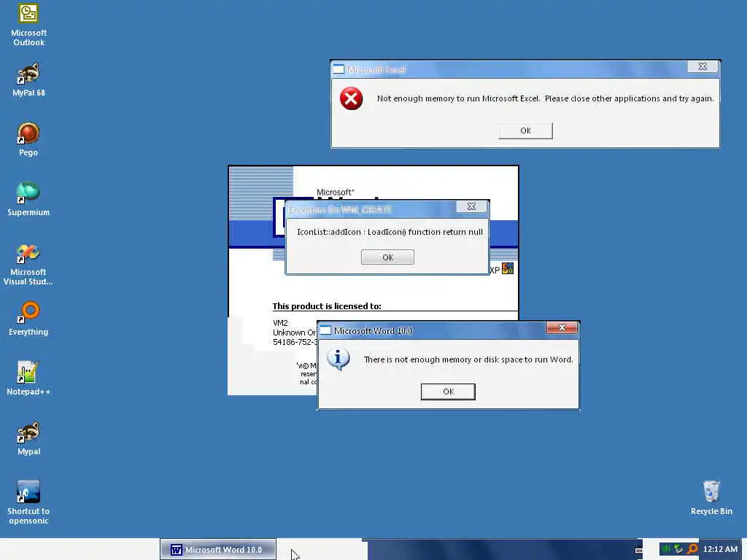Select the Everything search shortcut
The image size is (747, 560).
click(28, 319)
